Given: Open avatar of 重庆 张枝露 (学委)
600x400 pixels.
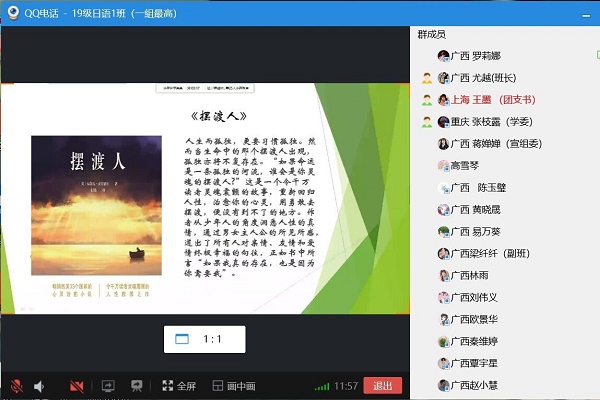Looking at the screenshot, I should [443, 122].
